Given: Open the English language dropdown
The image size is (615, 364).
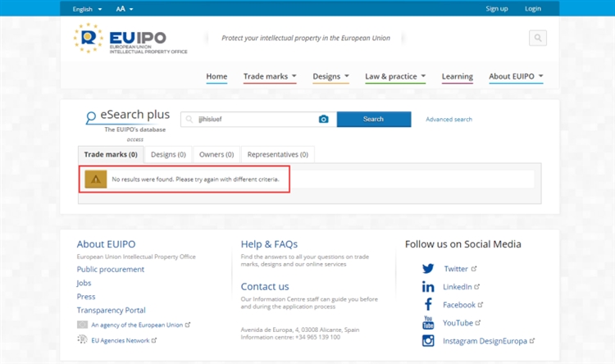Looking at the screenshot, I should [87, 9].
